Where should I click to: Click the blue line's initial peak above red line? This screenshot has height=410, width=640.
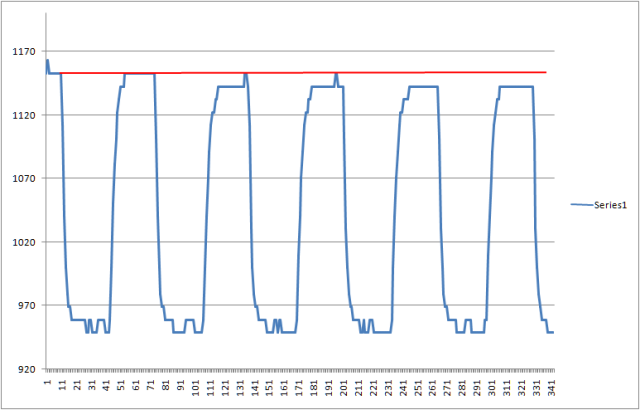(x=47, y=61)
